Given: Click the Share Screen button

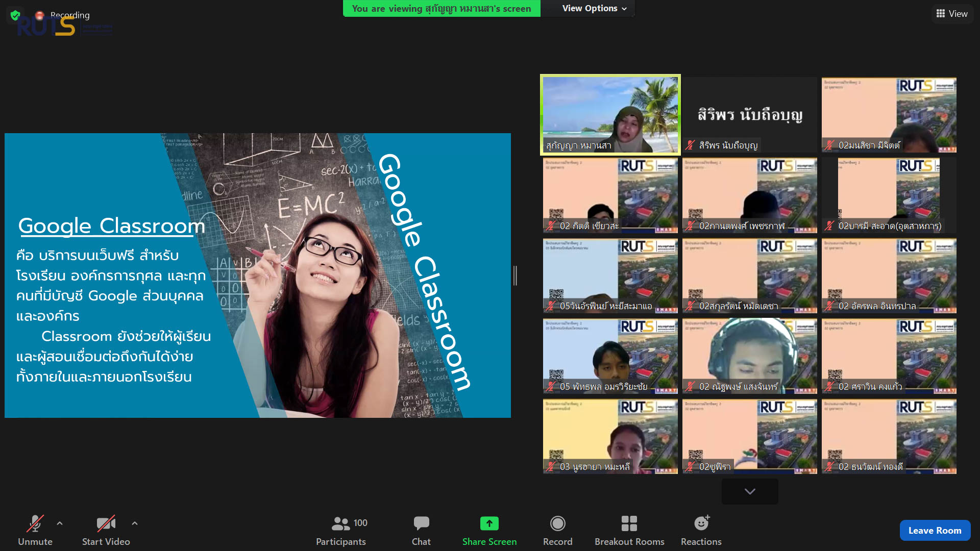Looking at the screenshot, I should [x=489, y=531].
